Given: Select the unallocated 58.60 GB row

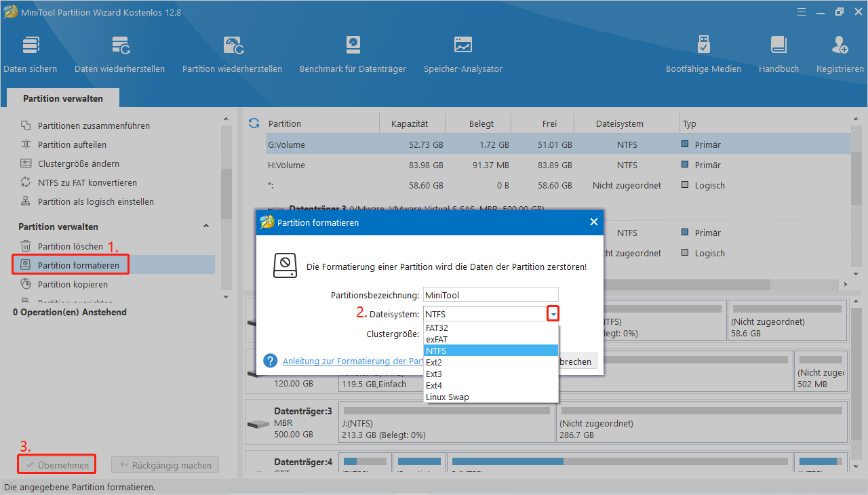Looking at the screenshot, I should (x=558, y=185).
